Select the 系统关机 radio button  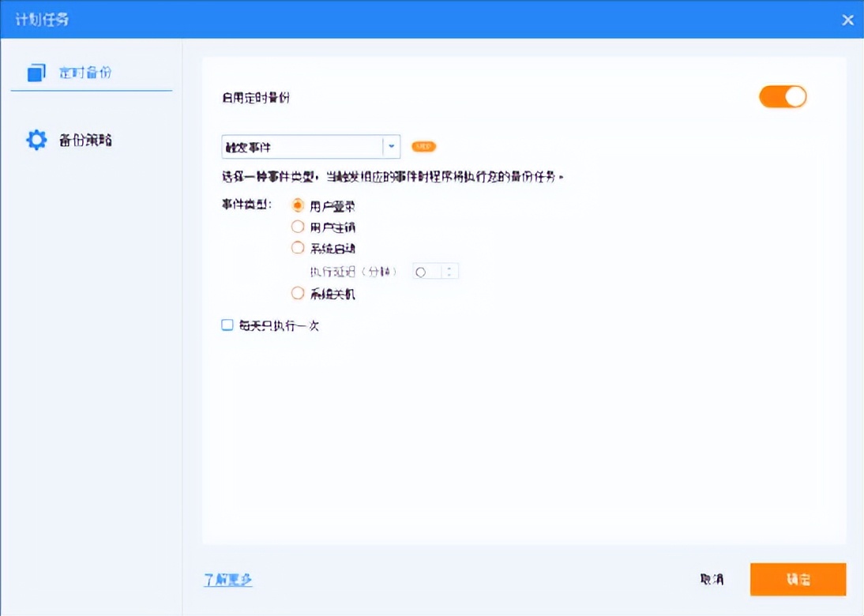click(298, 293)
